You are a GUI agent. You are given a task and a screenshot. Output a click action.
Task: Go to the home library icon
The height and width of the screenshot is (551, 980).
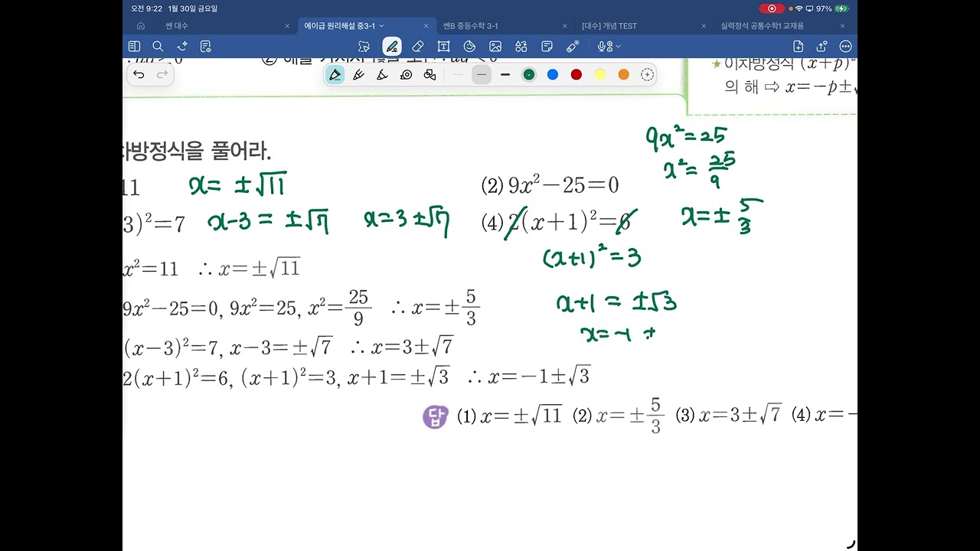pyautogui.click(x=141, y=26)
